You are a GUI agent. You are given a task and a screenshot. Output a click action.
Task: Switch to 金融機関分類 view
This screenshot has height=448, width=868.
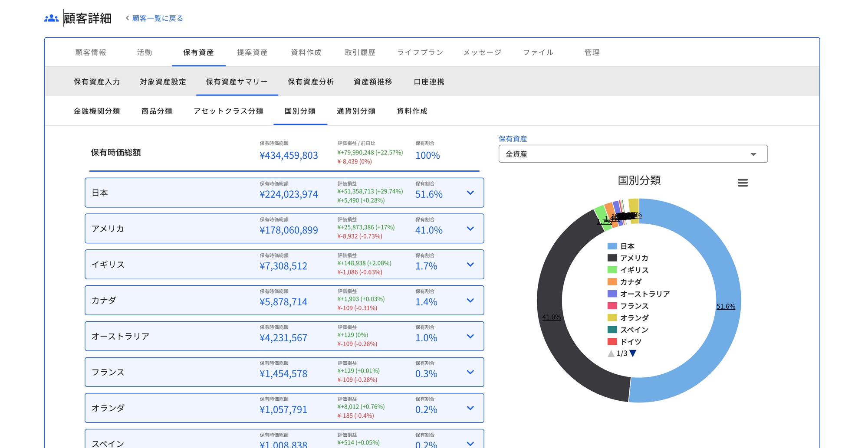(x=97, y=111)
